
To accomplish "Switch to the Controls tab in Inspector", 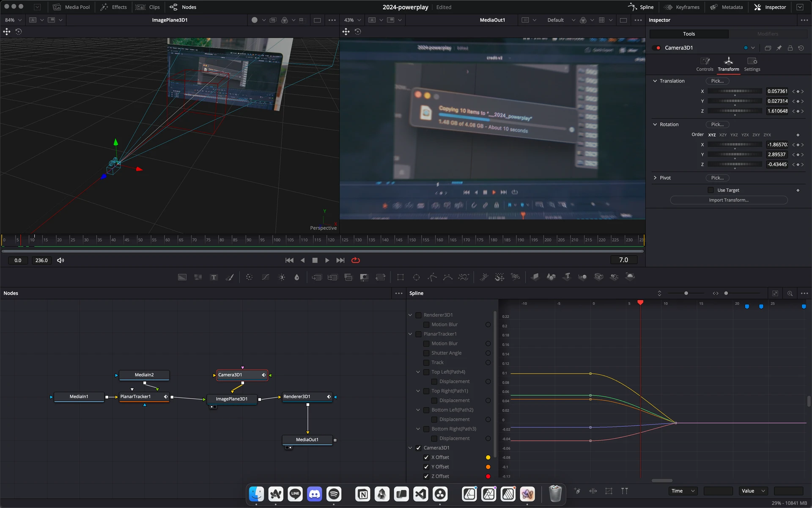I will (705, 64).
